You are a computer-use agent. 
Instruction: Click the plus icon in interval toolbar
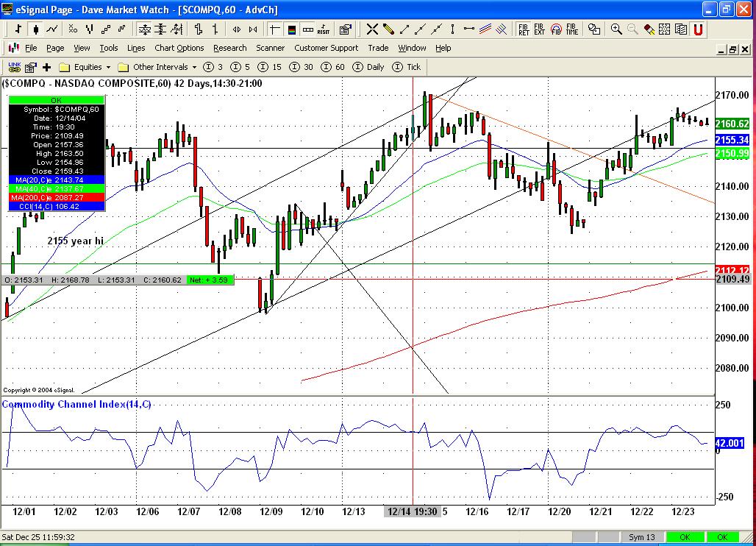[x=47, y=67]
